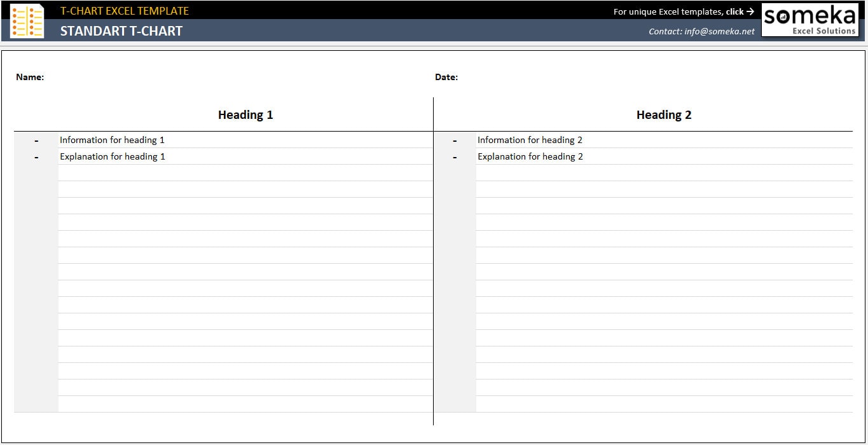The height and width of the screenshot is (445, 868).
Task: Select the Heading 1 title cell
Action: coord(245,114)
